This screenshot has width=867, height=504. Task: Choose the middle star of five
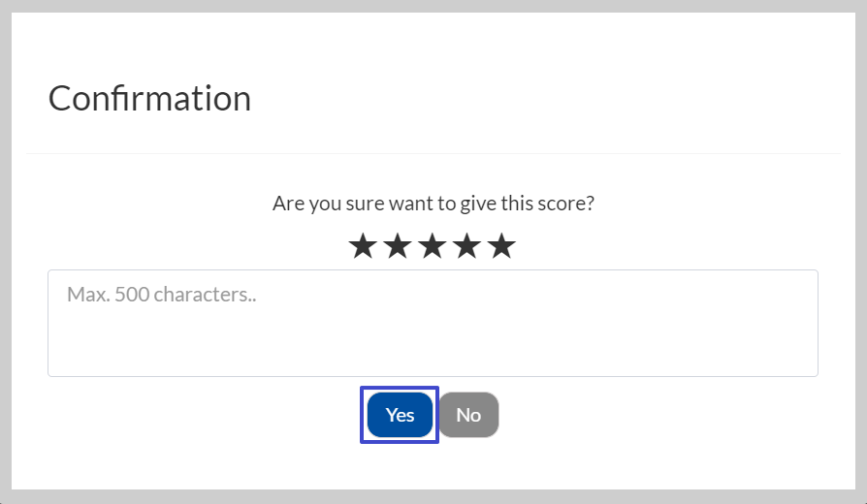[x=433, y=245]
